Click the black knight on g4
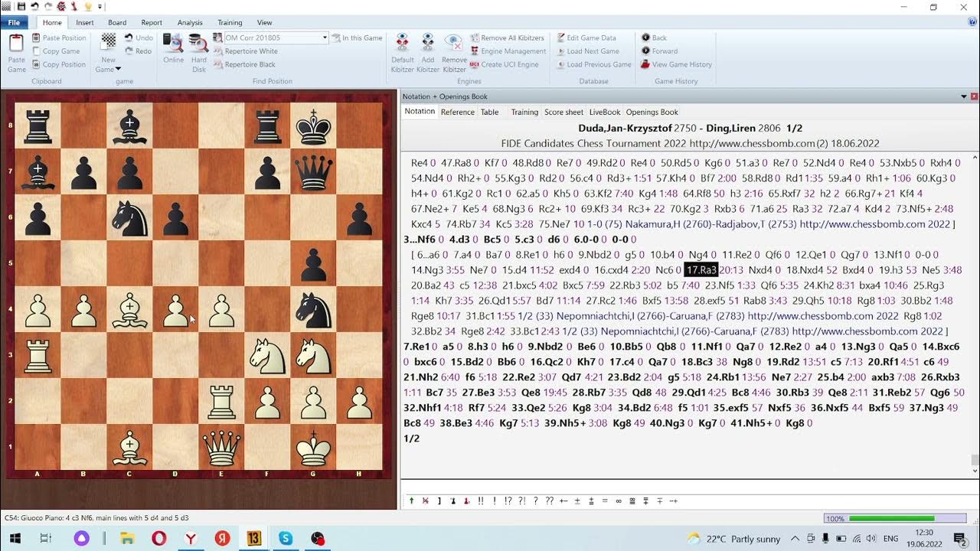Screen dimensions: 980x551 (313, 311)
